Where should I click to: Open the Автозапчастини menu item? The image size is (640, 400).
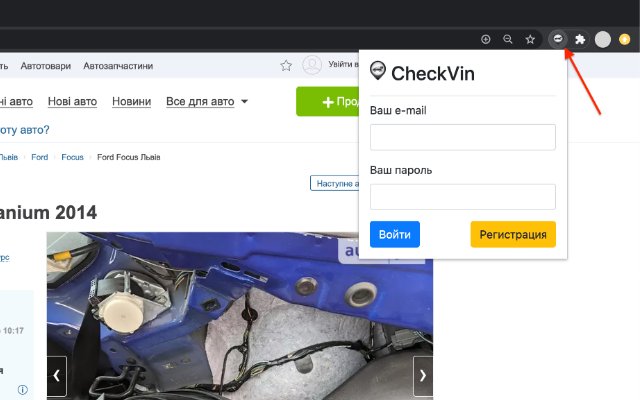point(118,66)
